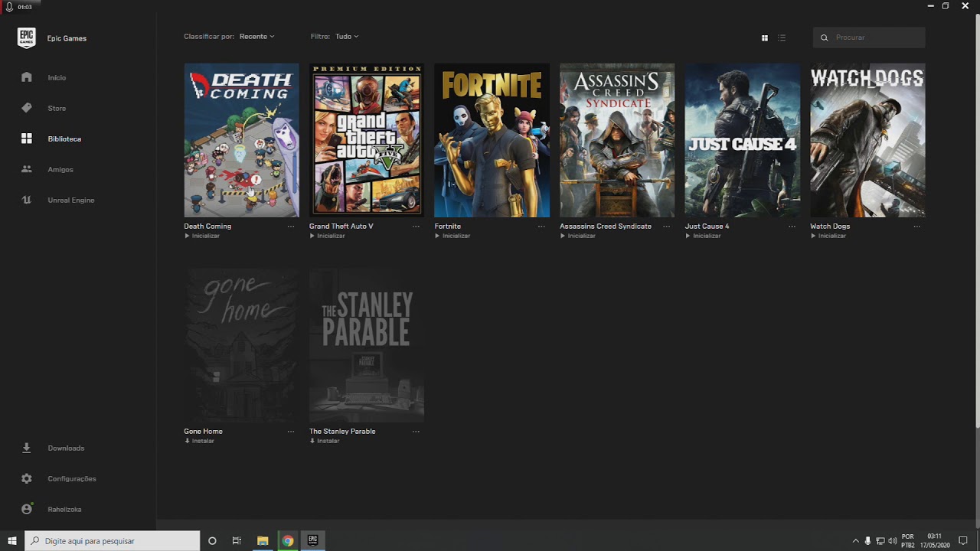Show hidden system tray icons chevron

(x=855, y=541)
